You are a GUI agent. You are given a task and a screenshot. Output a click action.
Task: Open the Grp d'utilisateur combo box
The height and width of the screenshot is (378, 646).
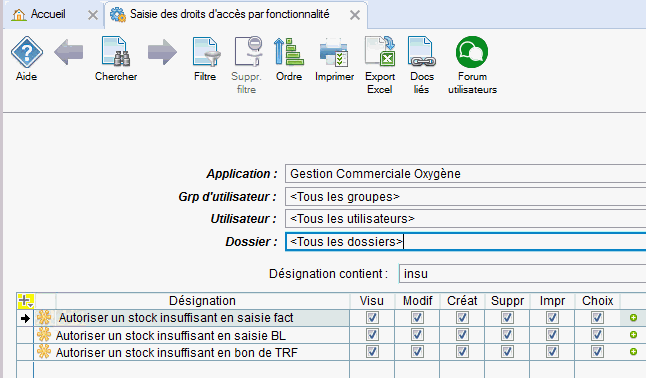465,197
